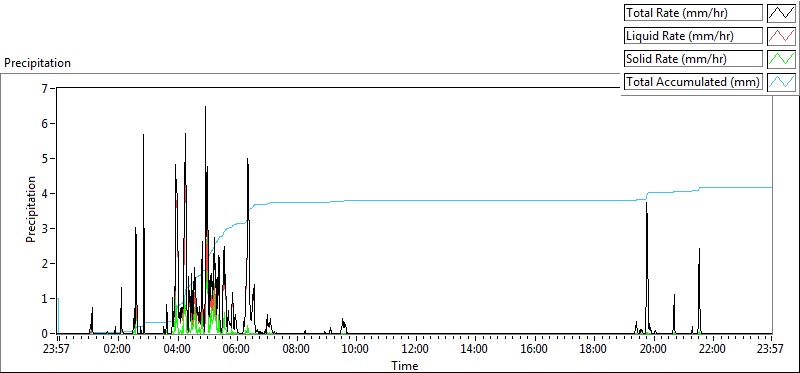Select the Total Accumulated (mm) legend label

[693, 82]
